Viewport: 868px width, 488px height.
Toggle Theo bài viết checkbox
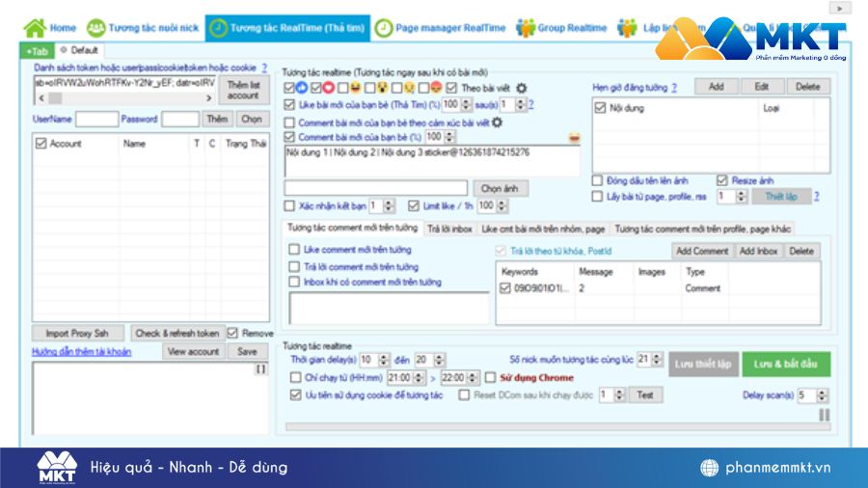(451, 88)
